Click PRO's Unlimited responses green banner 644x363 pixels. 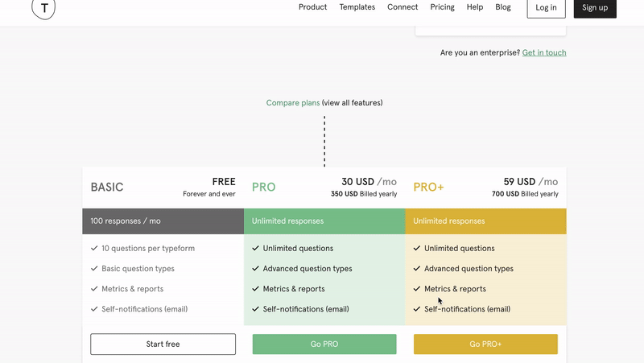[324, 221]
